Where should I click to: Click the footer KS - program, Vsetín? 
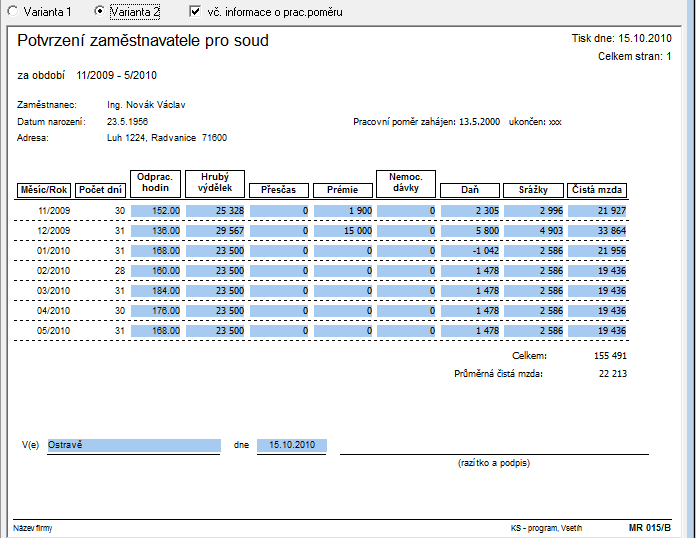tap(546, 528)
